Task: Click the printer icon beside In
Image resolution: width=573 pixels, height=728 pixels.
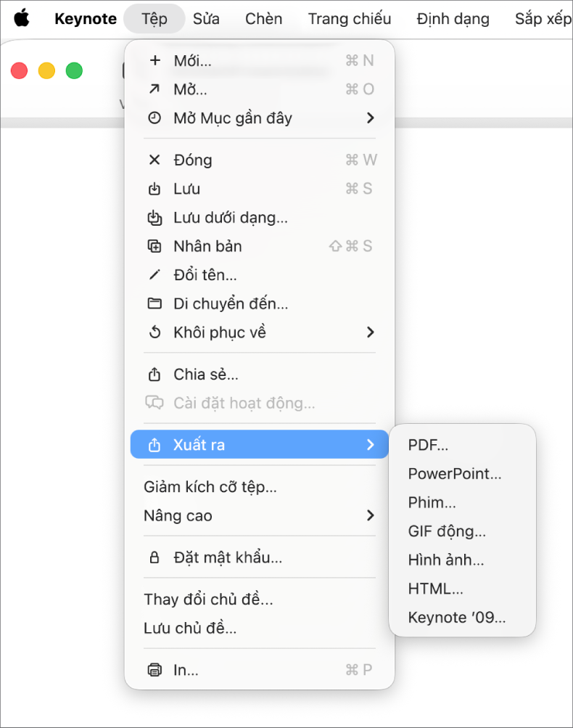Action: pos(154,670)
